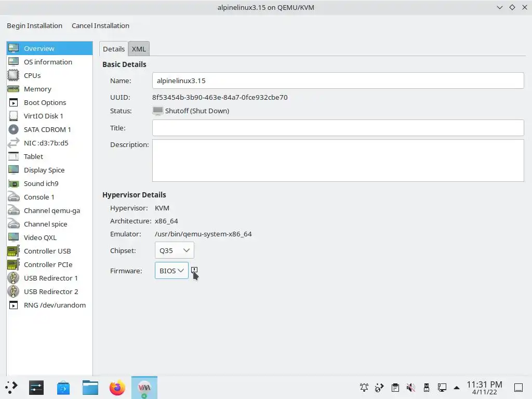Open the clock showing 11:31 PM
This screenshot has height=399, width=532.
tap(484, 388)
